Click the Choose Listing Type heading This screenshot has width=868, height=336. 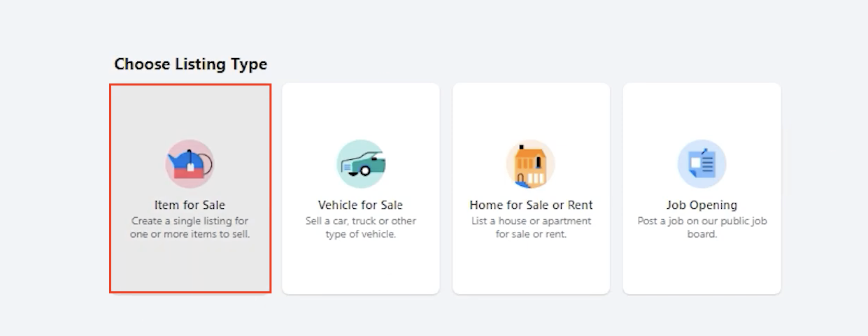tap(191, 64)
